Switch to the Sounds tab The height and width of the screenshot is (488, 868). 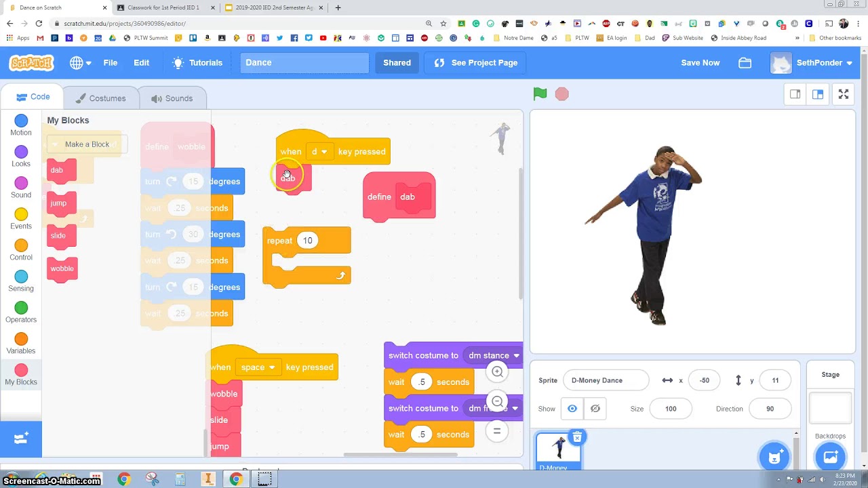172,98
